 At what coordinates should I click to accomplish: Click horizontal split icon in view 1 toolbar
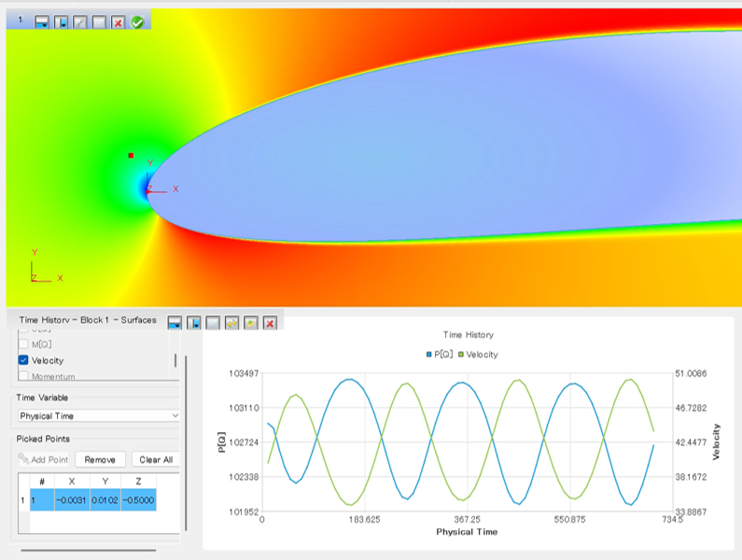pyautogui.click(x=42, y=21)
